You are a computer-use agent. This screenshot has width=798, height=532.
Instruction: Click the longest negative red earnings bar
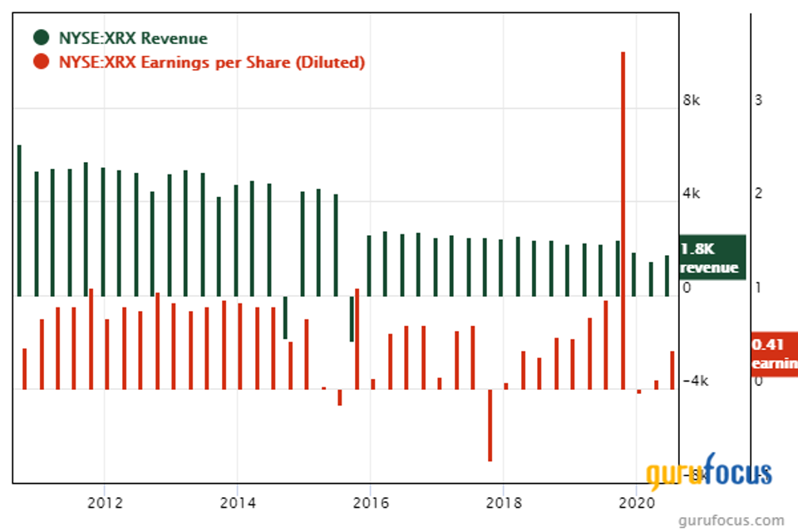tap(490, 425)
